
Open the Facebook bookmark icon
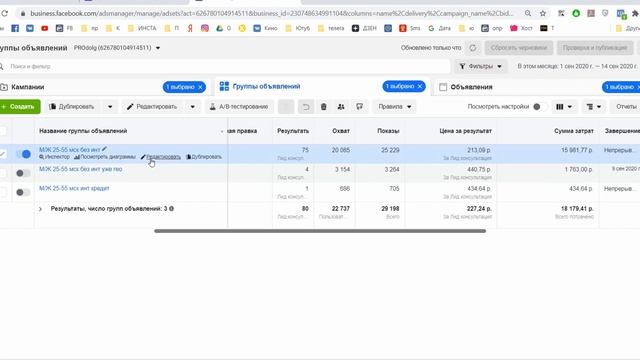15,28
